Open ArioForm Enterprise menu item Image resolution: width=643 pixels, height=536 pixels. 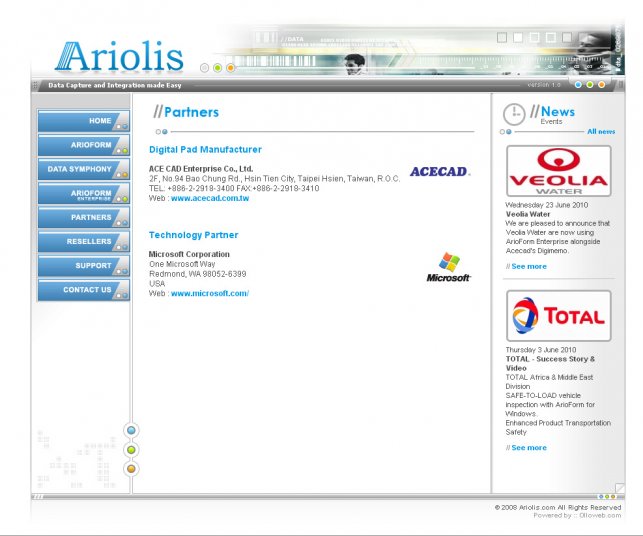[82, 194]
